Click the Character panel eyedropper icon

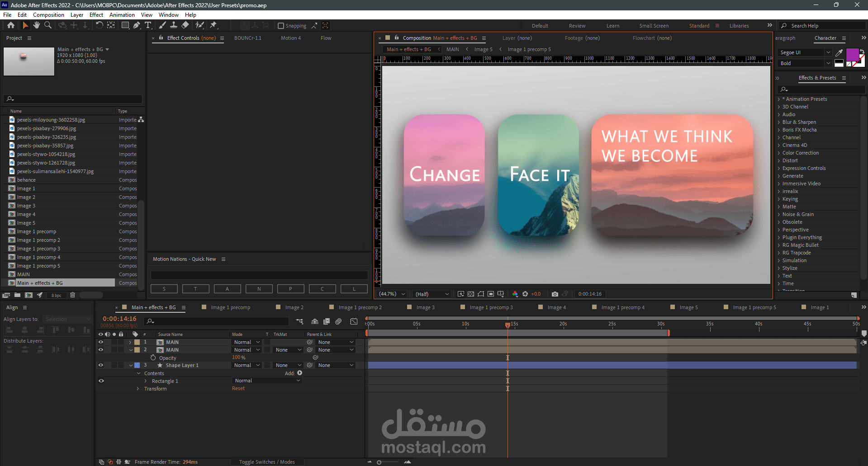pyautogui.click(x=839, y=53)
